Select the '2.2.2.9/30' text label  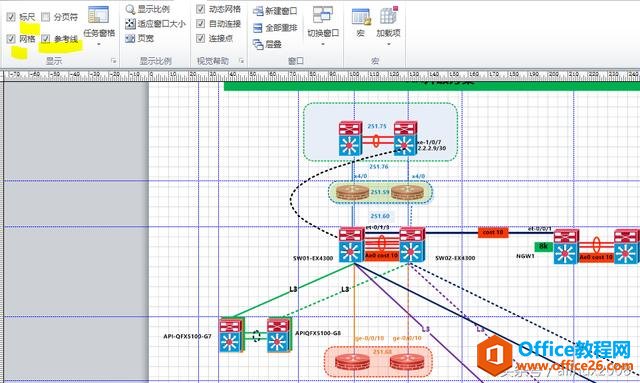[x=431, y=148]
